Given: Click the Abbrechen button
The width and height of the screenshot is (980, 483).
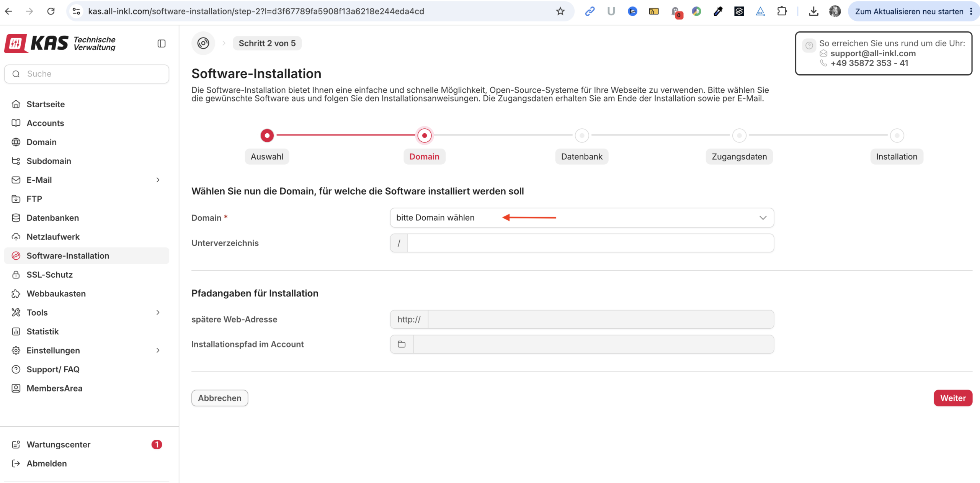Looking at the screenshot, I should point(220,398).
